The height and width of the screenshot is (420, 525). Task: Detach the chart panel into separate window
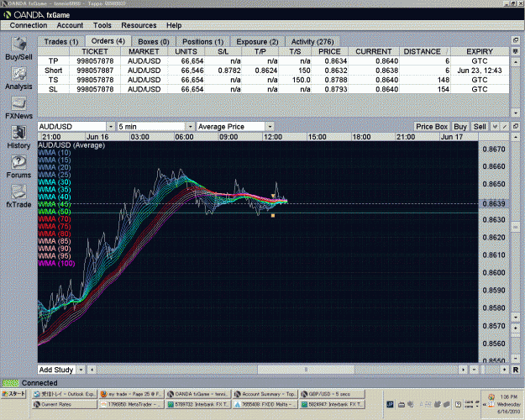(x=516, y=126)
